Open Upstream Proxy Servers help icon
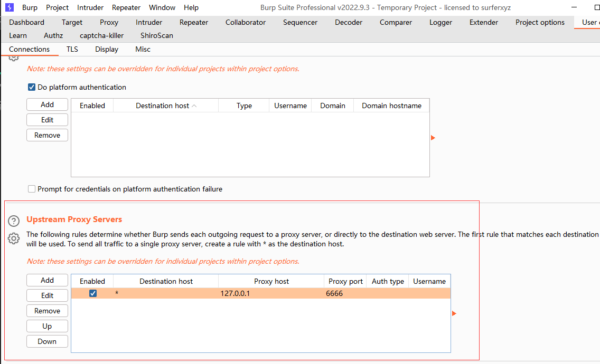The height and width of the screenshot is (364, 600). pos(13,221)
